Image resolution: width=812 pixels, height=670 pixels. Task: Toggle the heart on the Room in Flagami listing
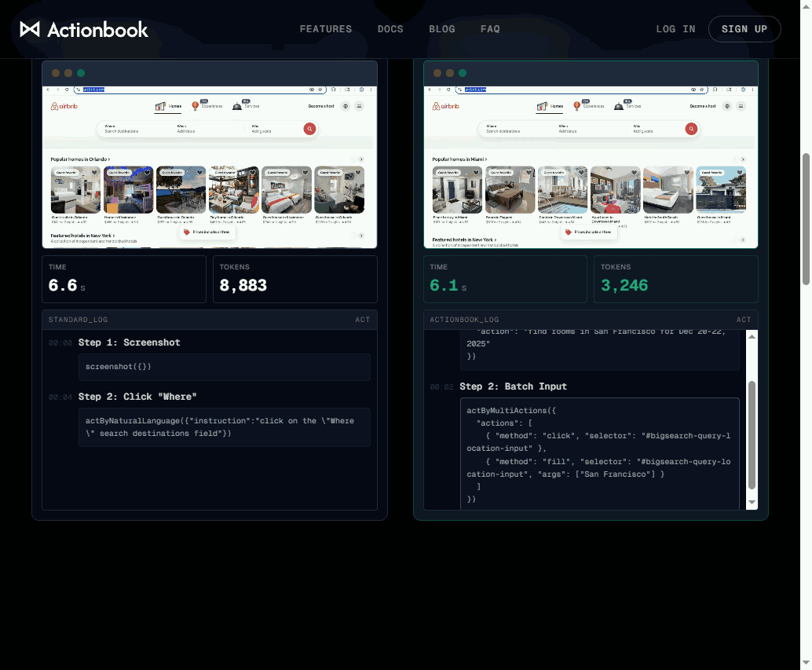tap(529, 173)
